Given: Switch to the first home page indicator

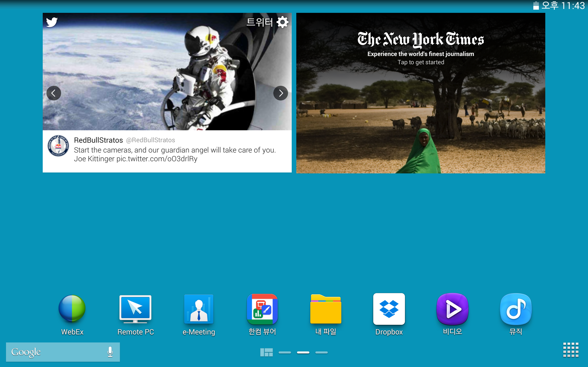Looking at the screenshot, I should 285,353.
